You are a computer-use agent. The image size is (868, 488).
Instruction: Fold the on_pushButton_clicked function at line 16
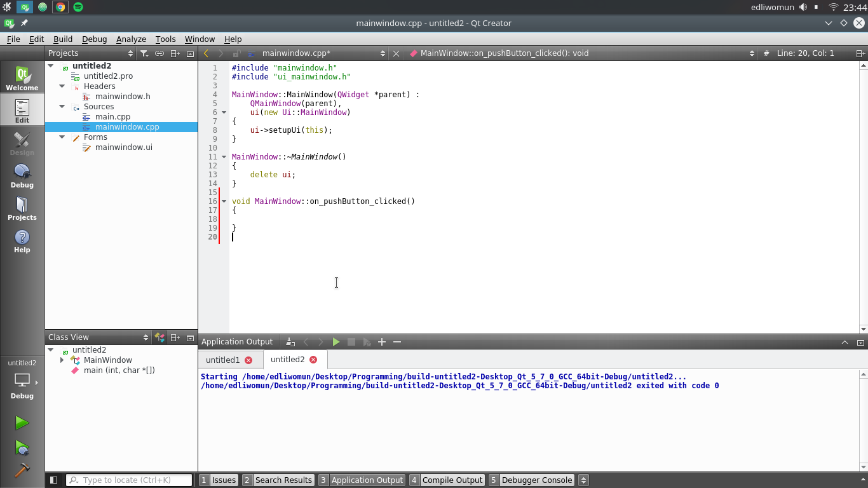click(224, 201)
